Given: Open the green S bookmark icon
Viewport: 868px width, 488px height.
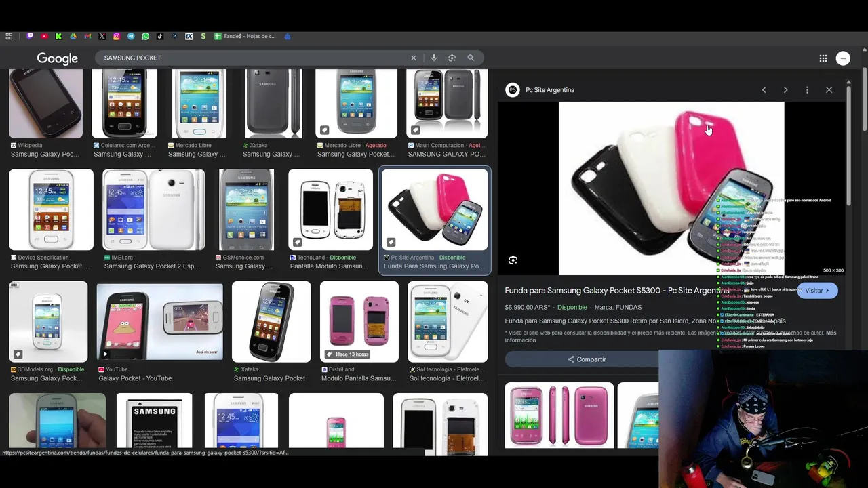Looking at the screenshot, I should tap(203, 36).
